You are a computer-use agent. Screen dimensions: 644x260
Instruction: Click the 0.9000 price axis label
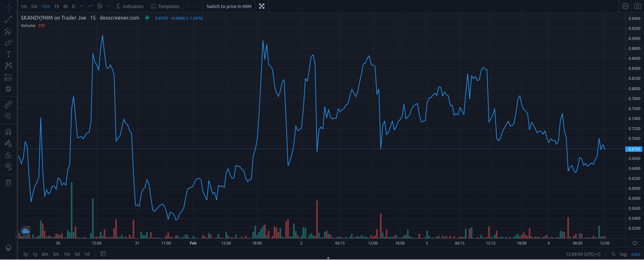(634, 39)
